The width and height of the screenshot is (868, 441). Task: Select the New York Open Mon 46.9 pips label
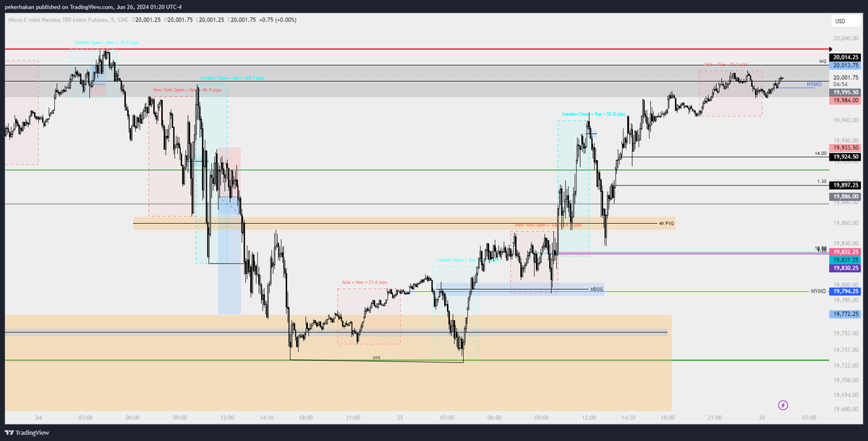click(x=187, y=90)
